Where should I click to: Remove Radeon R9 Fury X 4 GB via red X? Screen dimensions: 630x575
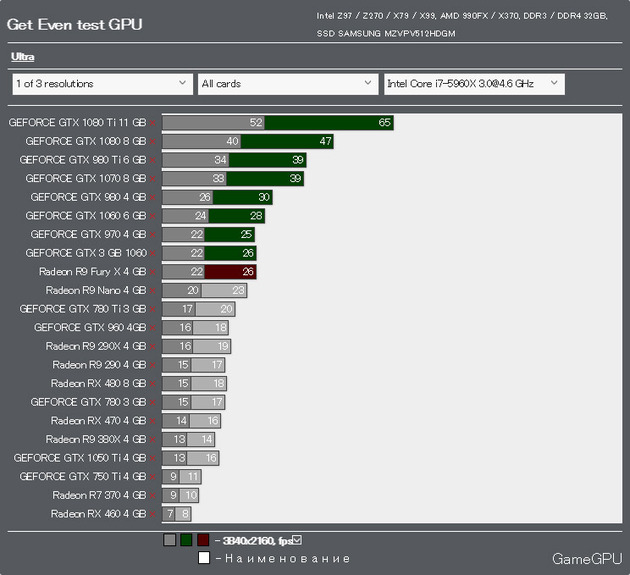click(153, 272)
